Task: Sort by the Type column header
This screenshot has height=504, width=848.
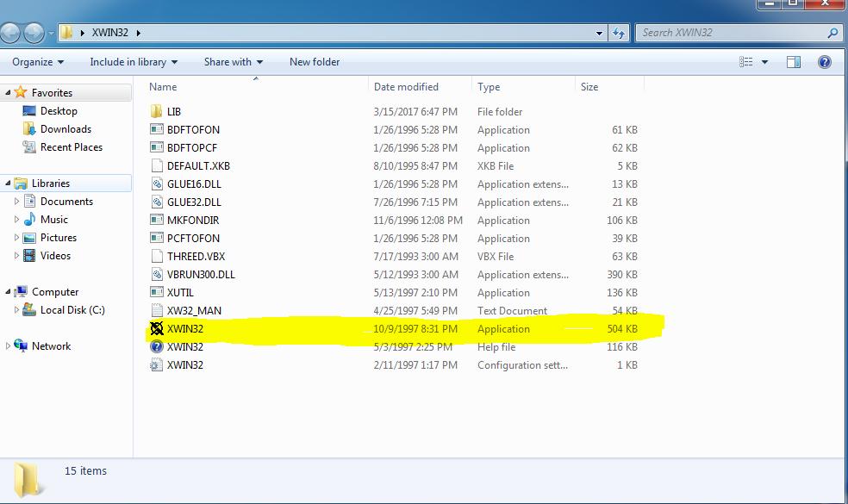Action: coord(489,86)
